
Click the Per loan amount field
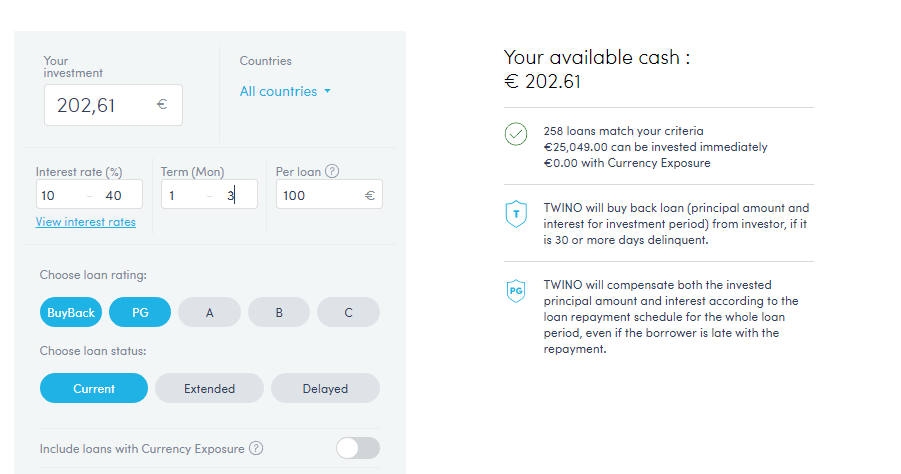[318, 195]
